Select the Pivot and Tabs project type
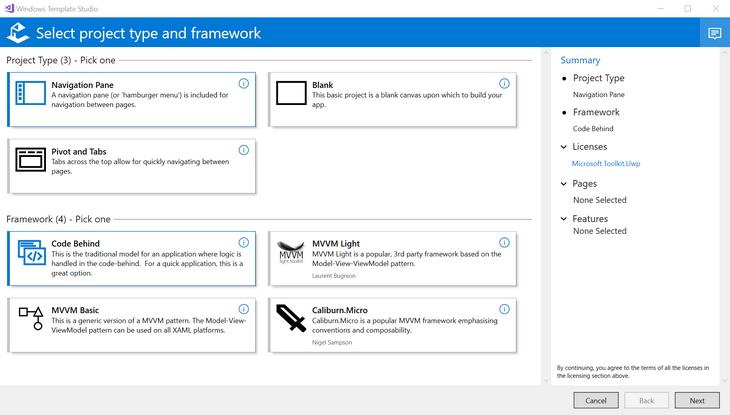This screenshot has height=415, width=730. (132, 166)
